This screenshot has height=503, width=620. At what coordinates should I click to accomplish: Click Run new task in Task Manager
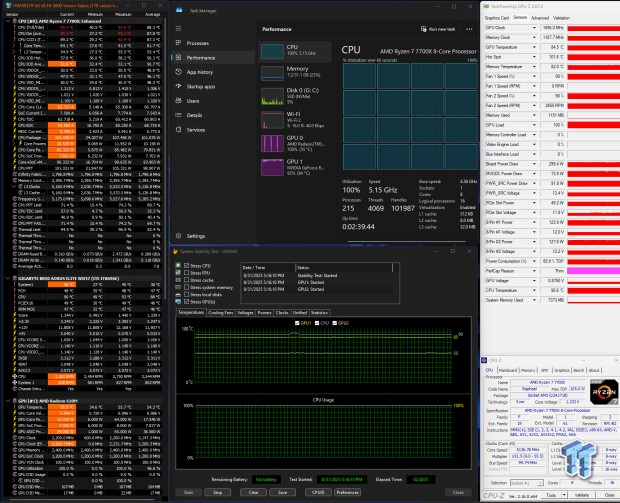(x=438, y=29)
